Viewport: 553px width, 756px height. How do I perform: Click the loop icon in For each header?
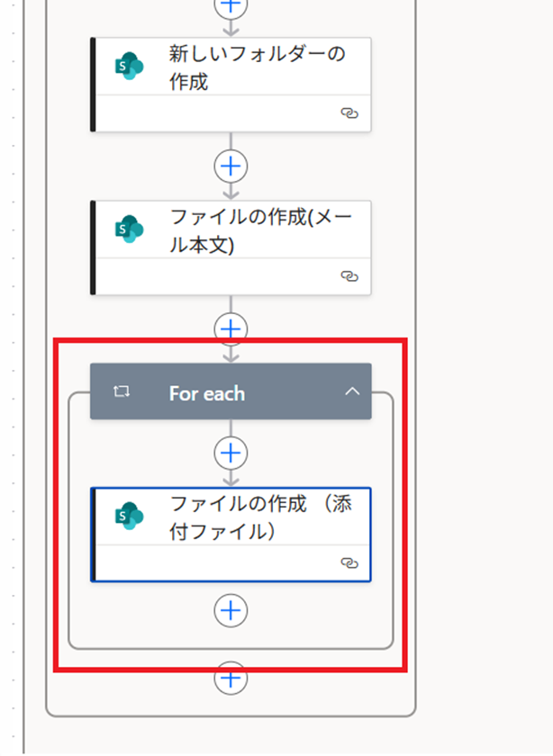coord(122,391)
